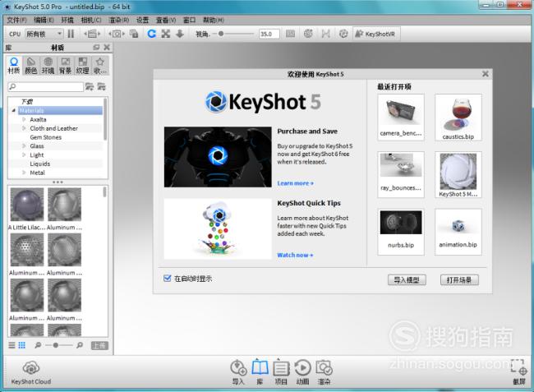Undock the material library panel

96,48
